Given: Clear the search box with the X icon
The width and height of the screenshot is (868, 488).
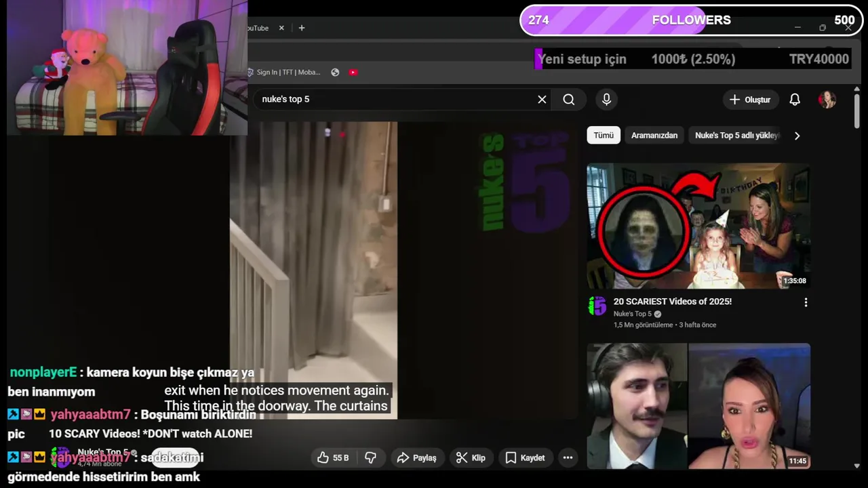Looking at the screenshot, I should point(542,100).
